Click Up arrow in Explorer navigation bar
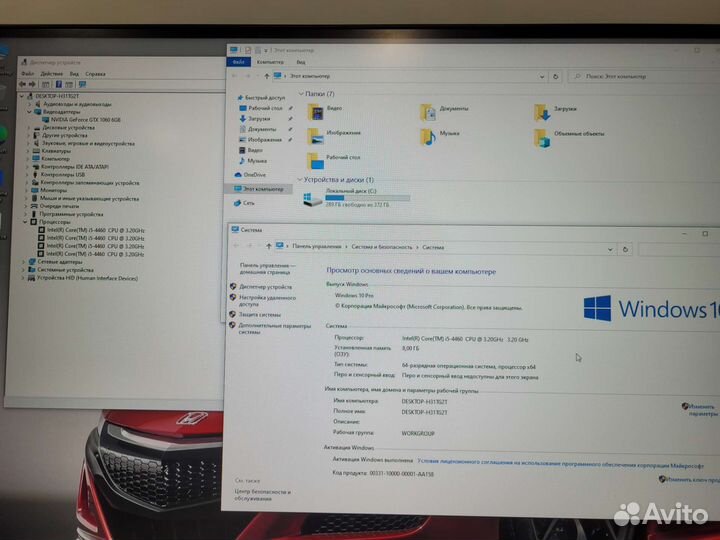 (267, 76)
